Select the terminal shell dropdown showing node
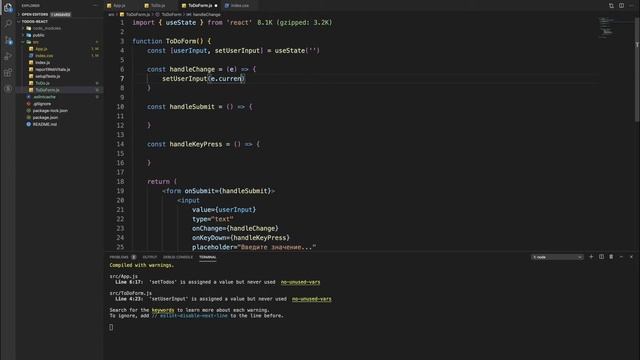 coord(557,257)
